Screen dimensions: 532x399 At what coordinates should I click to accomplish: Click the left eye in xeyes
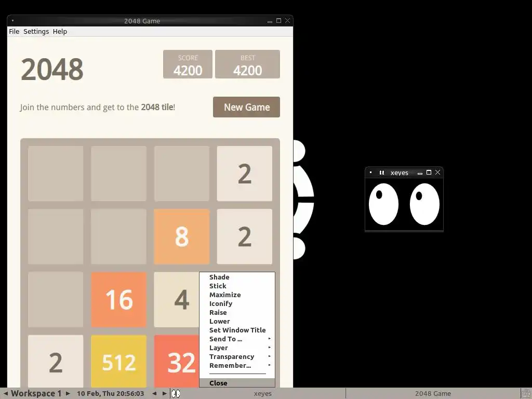click(x=383, y=204)
